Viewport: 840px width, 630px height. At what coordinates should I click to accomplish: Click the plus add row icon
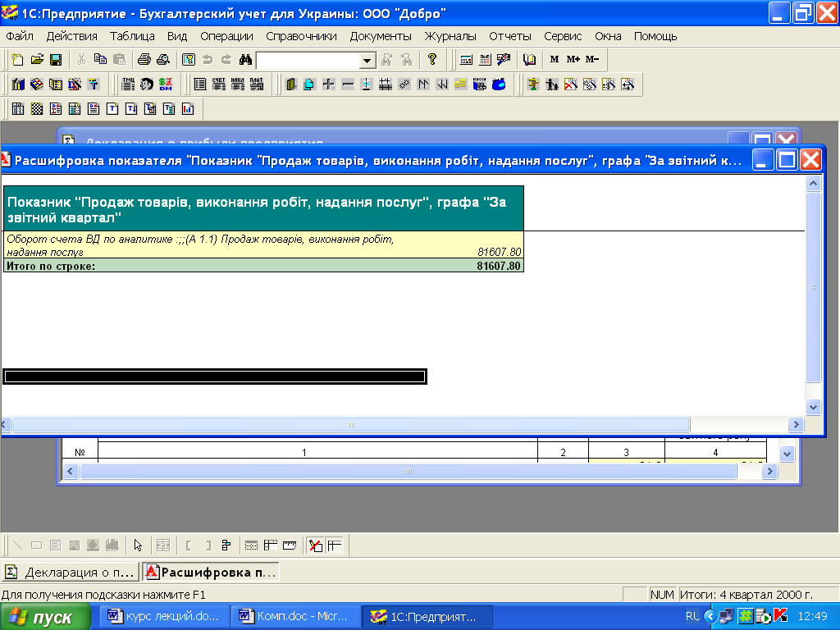click(328, 84)
